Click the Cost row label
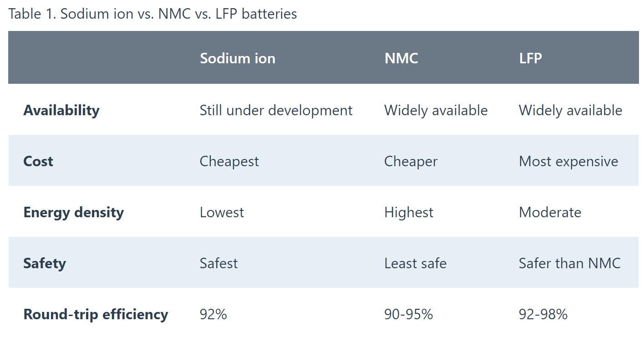This screenshot has height=337, width=644. [38, 161]
